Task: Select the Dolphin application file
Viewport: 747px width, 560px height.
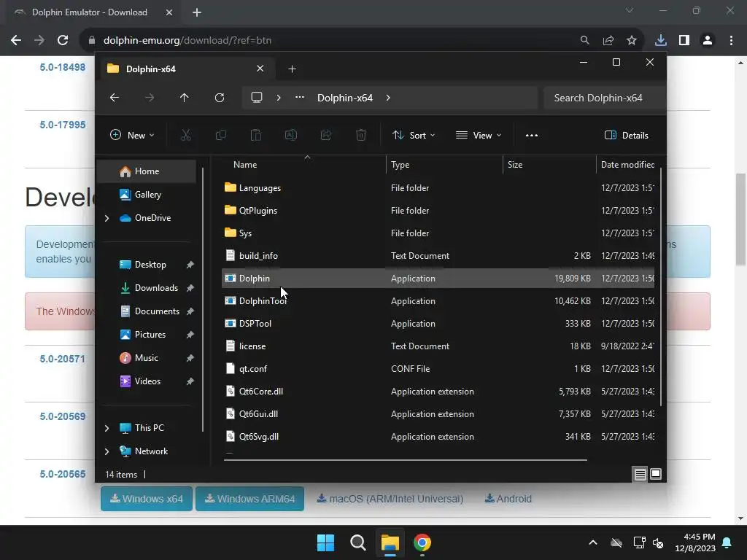Action: (x=438, y=278)
